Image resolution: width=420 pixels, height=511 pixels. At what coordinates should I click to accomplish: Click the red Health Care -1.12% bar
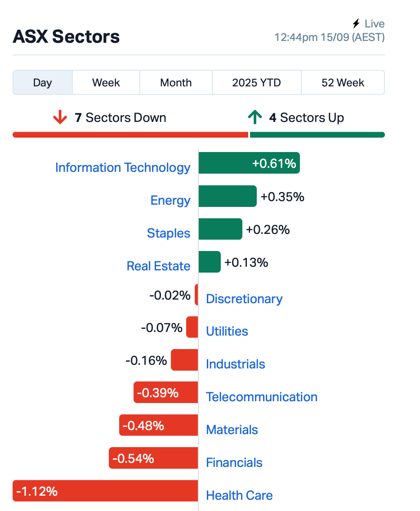pyautogui.click(x=105, y=491)
